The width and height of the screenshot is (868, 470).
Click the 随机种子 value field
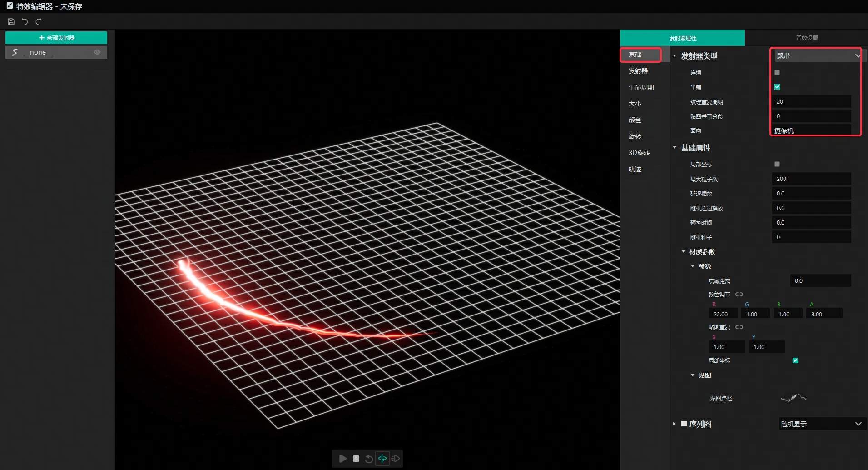(811, 237)
